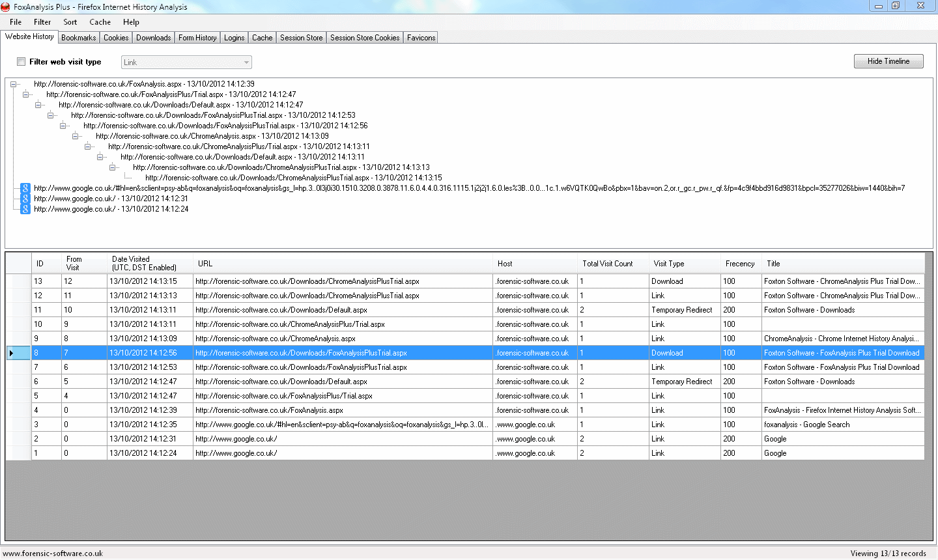This screenshot has height=560, width=938.
Task: Click the Download cell in highlighted row ID 8
Action: tap(685, 353)
